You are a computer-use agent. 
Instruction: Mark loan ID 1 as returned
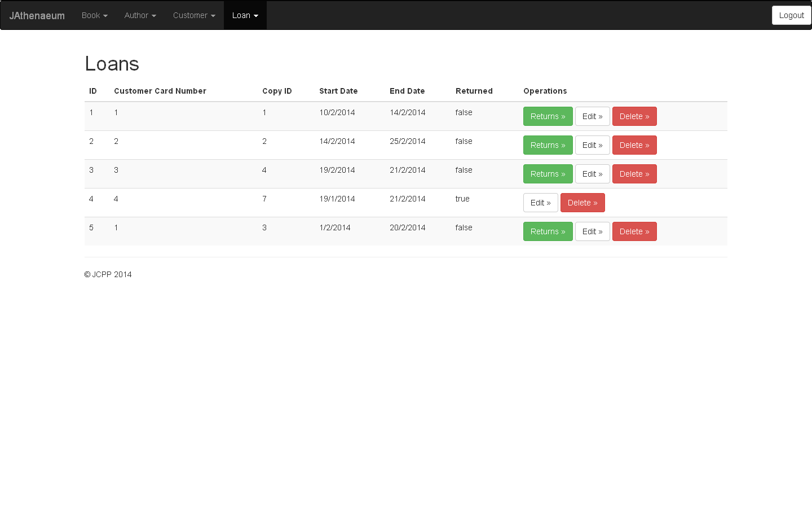click(x=548, y=116)
